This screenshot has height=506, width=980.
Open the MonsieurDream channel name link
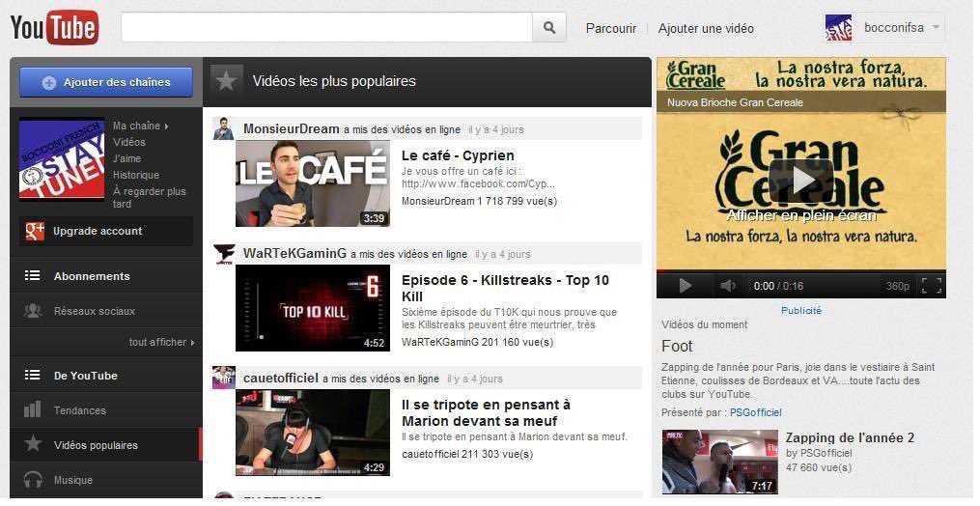292,128
